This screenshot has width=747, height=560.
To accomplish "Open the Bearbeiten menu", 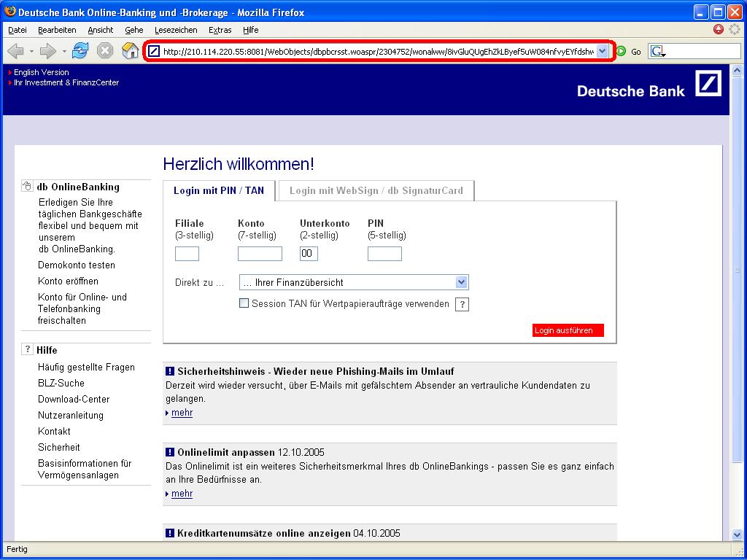I will (57, 30).
